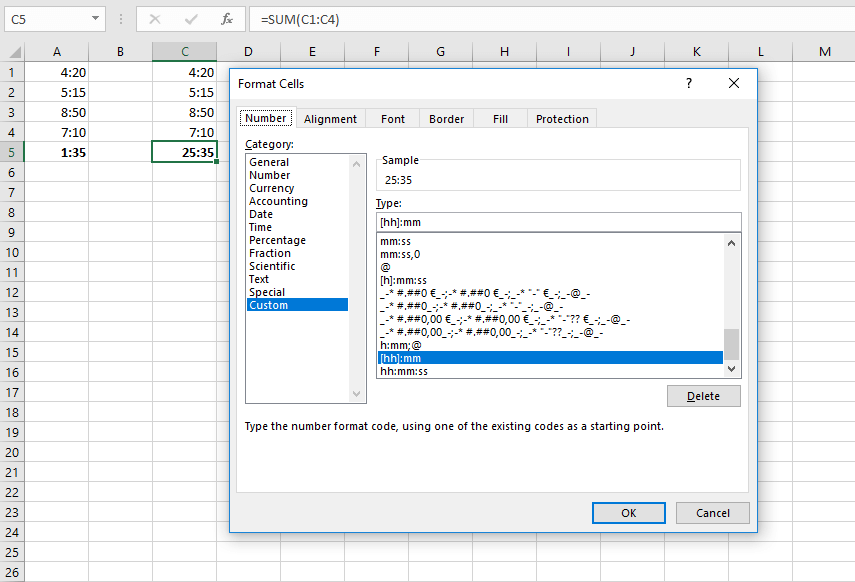Viewport: 855px width, 582px height.
Task: Select row 1 header
Action: click(12, 73)
